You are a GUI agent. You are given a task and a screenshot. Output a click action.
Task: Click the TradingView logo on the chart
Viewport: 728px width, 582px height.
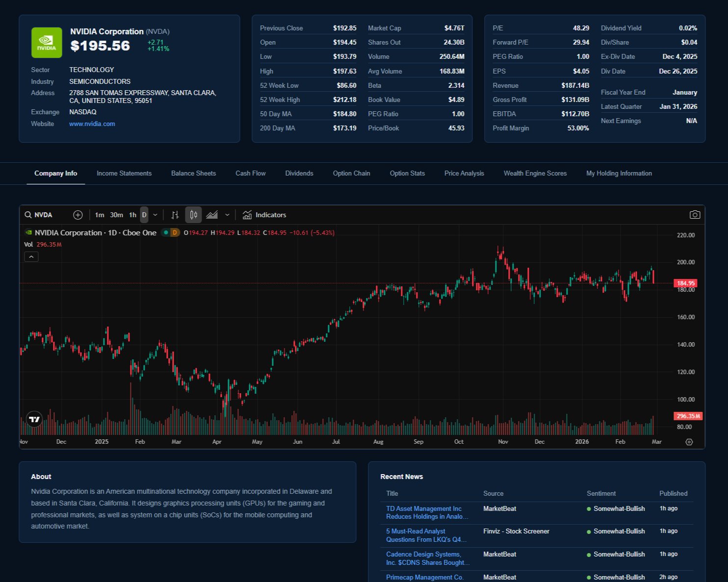(x=34, y=419)
